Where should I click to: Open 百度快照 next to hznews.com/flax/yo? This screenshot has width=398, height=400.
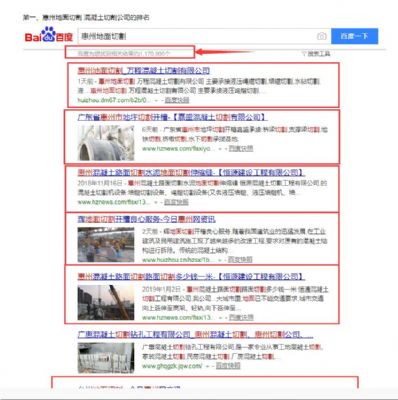click(x=241, y=149)
